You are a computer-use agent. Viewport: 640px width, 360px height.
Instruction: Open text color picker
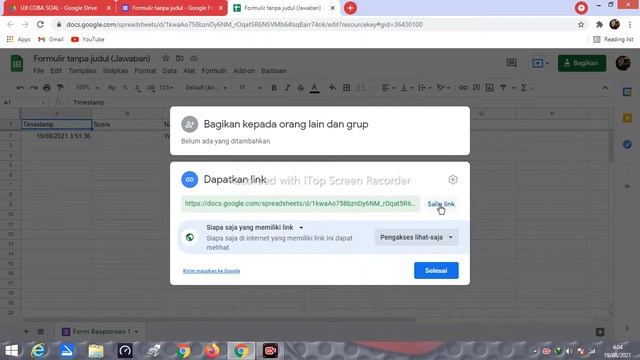[x=314, y=88]
